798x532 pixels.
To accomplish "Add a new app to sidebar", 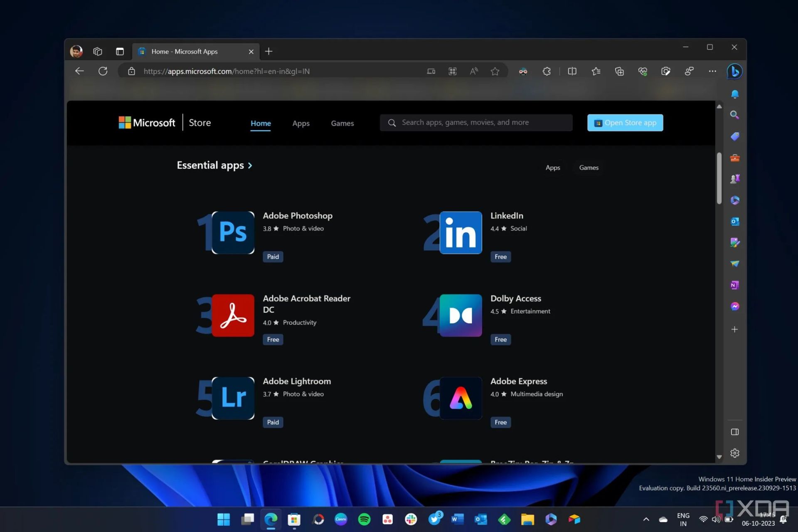I will tap(735, 330).
